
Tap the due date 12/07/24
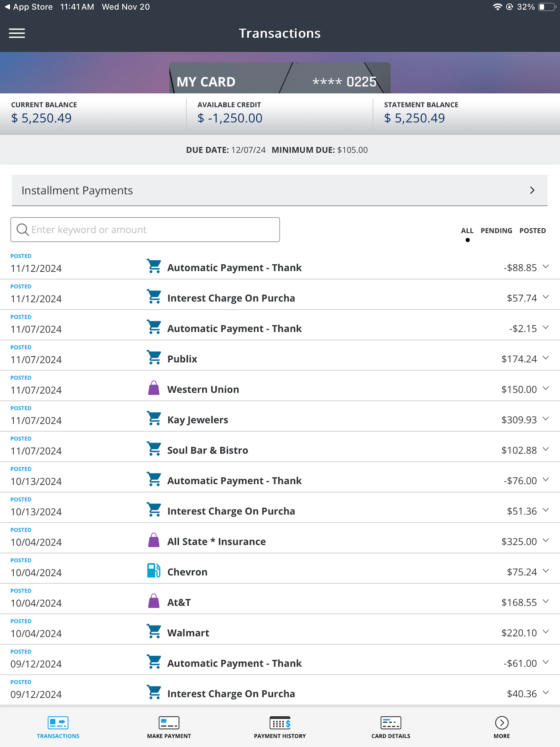point(248,150)
